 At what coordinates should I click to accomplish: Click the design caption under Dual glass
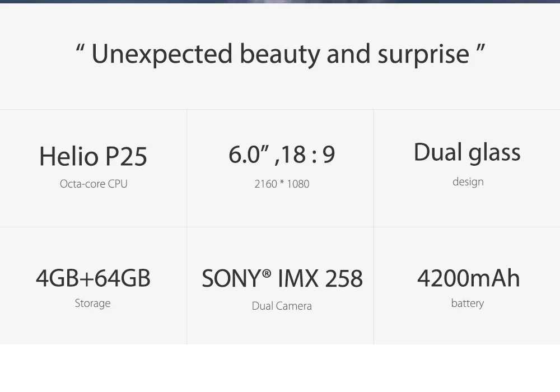click(468, 181)
